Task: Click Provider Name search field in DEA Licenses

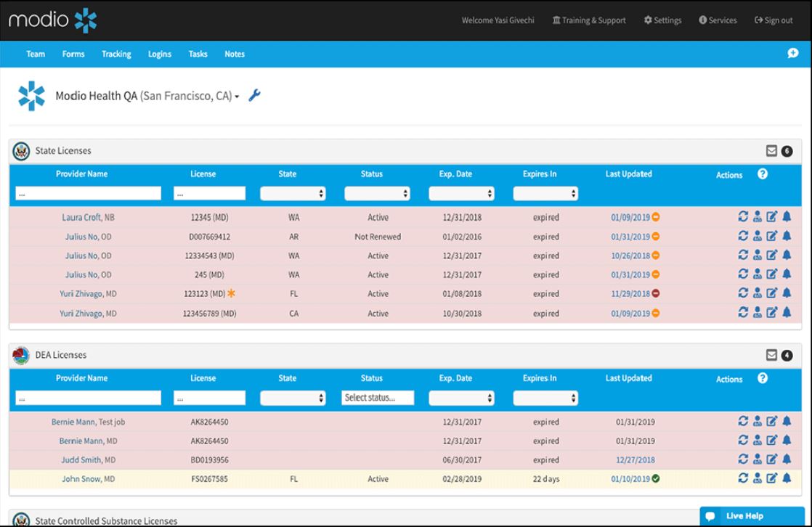Action: 88,398
